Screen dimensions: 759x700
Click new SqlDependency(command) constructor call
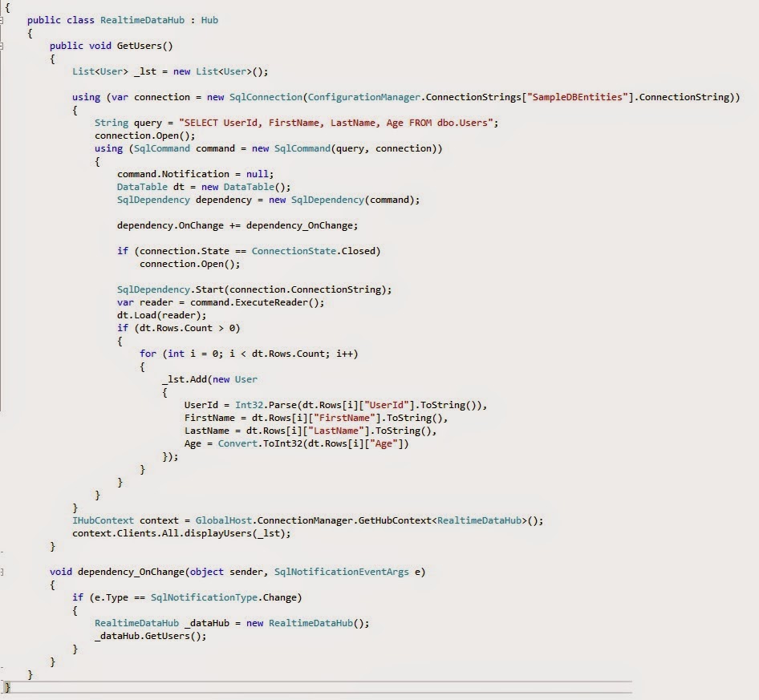pos(342,200)
